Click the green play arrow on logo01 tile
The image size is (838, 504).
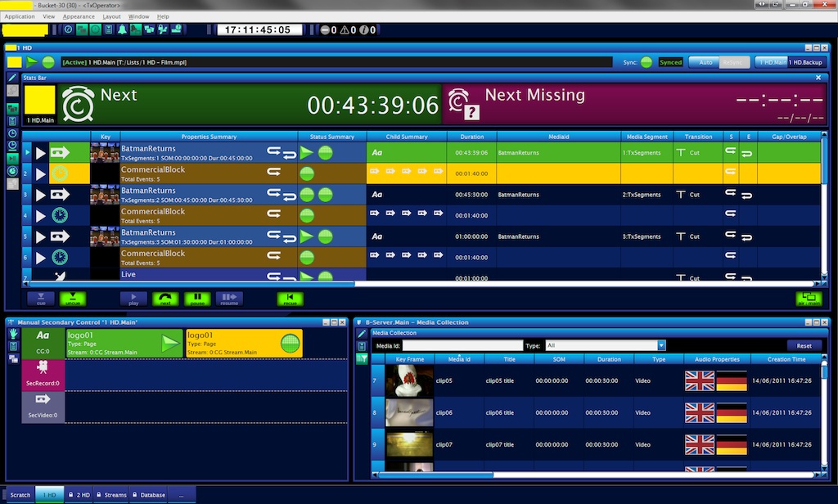click(169, 344)
